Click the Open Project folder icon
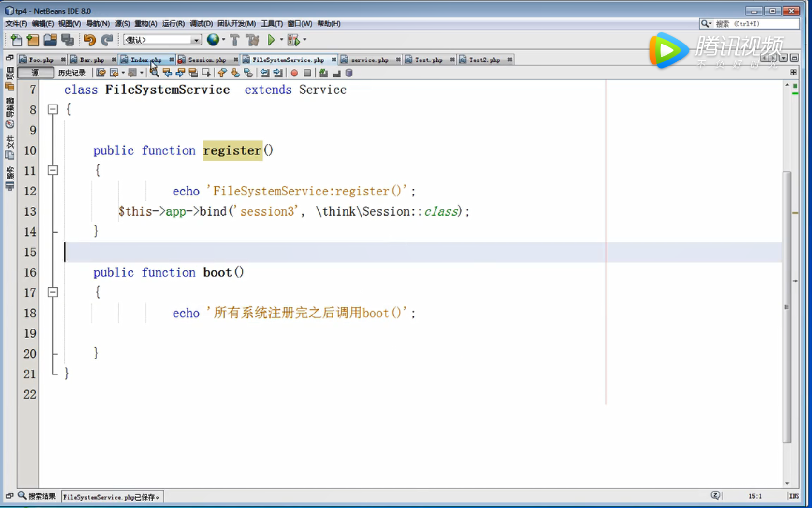The height and width of the screenshot is (508, 812). coord(50,40)
